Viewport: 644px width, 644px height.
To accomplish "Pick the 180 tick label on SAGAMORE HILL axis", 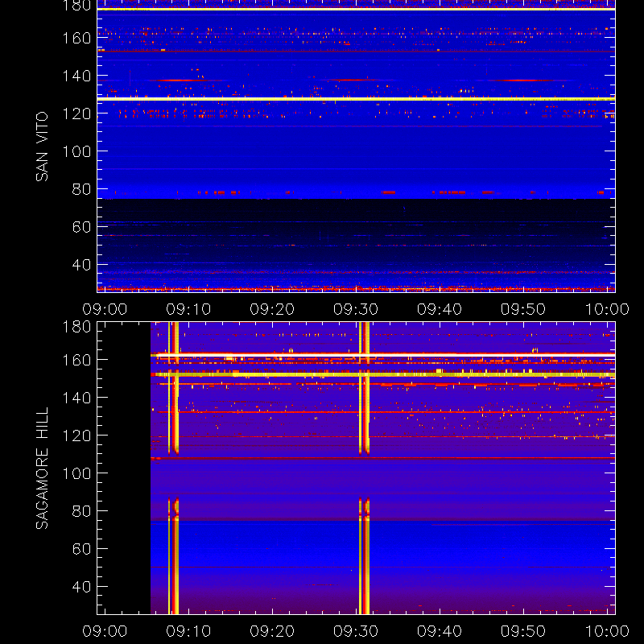I will [76, 327].
